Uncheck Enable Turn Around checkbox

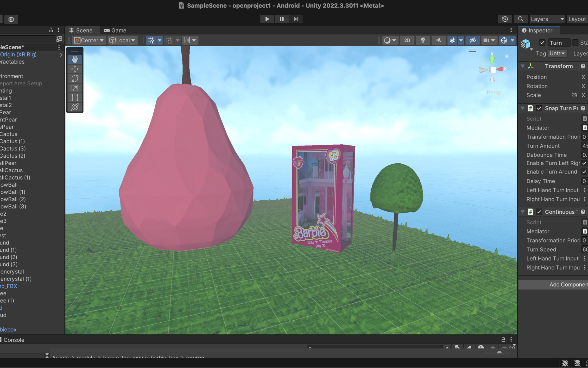coord(584,172)
